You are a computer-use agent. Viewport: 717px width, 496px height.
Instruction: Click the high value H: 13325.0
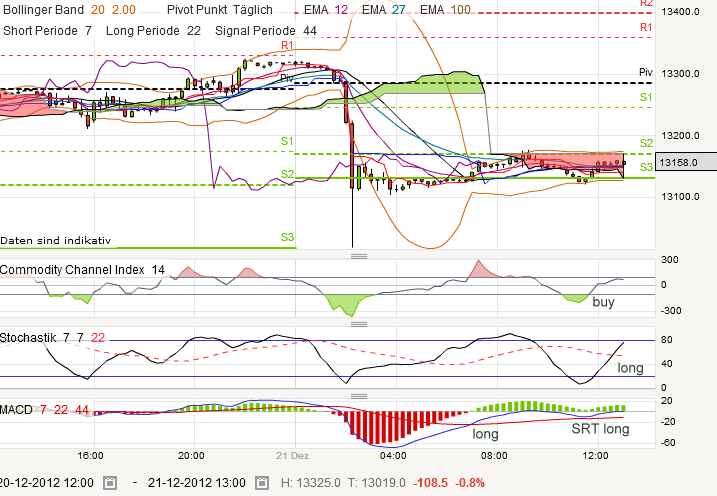pos(310,483)
